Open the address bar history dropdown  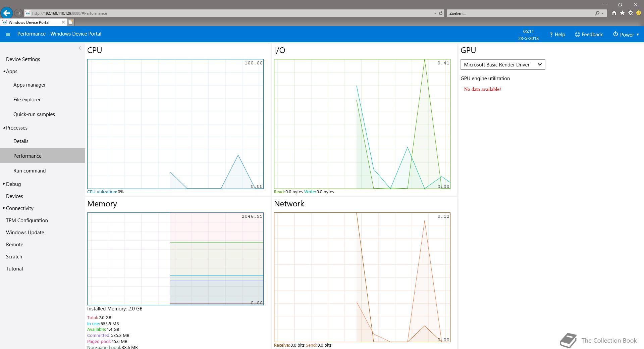tap(435, 13)
